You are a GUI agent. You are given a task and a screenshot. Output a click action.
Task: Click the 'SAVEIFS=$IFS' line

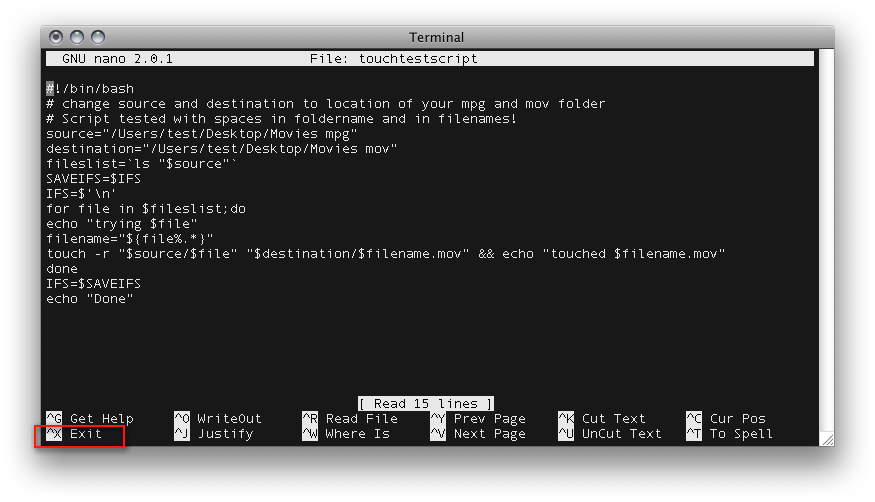coord(94,179)
